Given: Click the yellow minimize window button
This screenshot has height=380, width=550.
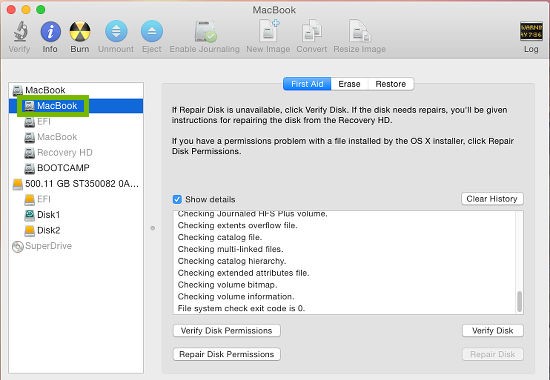Looking at the screenshot, I should (26, 9).
